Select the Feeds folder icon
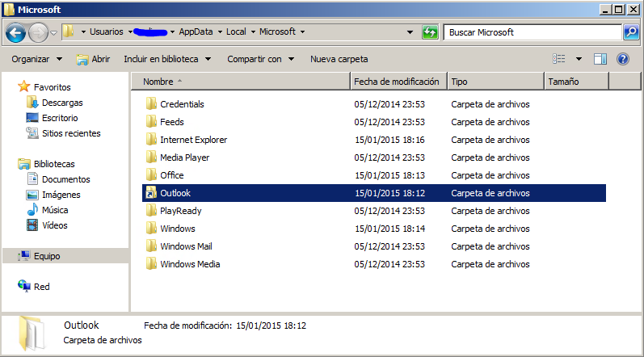 pyautogui.click(x=151, y=121)
